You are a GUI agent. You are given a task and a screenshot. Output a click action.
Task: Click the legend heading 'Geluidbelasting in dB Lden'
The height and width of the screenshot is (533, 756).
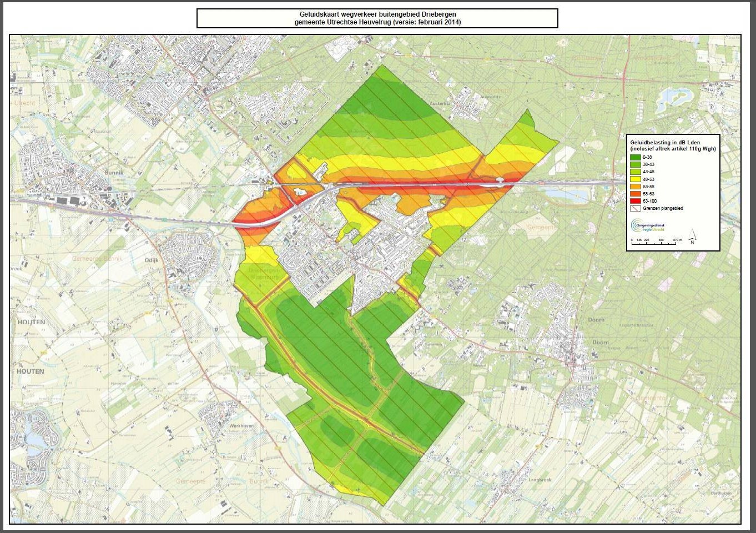point(665,142)
